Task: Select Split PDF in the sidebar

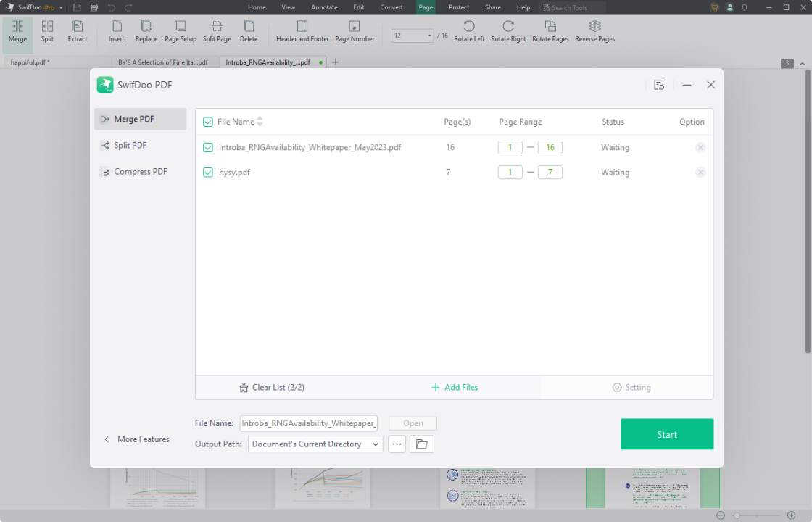Action: (x=141, y=146)
